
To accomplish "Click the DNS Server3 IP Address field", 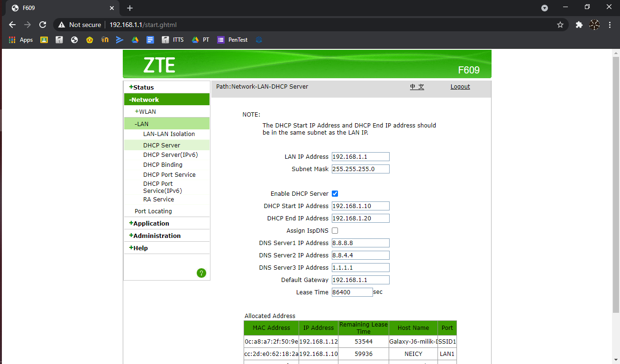I will [x=361, y=268].
